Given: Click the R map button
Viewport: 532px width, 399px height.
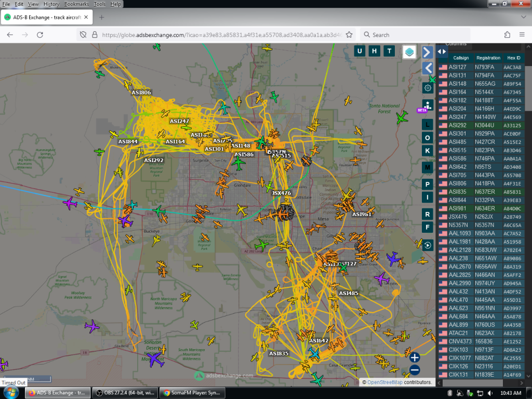Looking at the screenshot, I should pyautogui.click(x=428, y=214).
